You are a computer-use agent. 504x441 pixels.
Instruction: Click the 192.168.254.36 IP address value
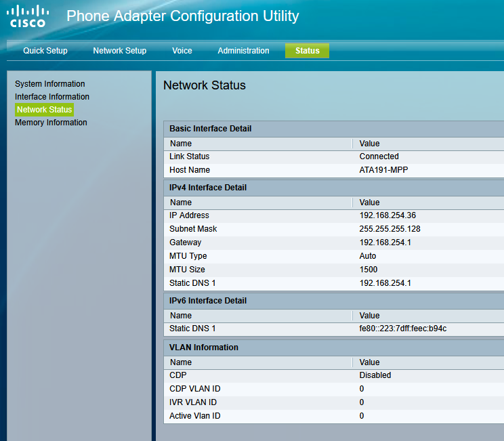[x=387, y=215]
